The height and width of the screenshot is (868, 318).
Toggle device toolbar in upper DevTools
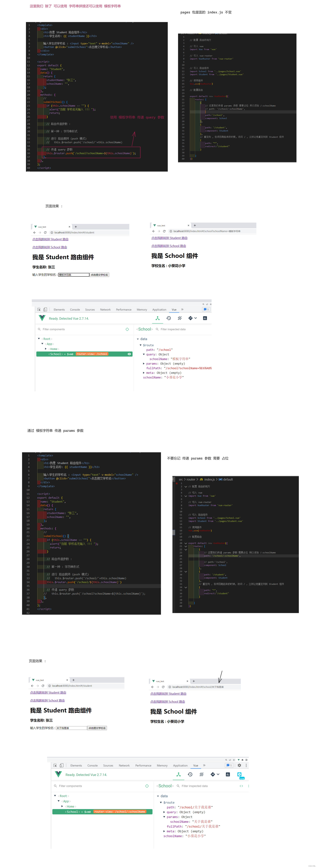pos(45,309)
